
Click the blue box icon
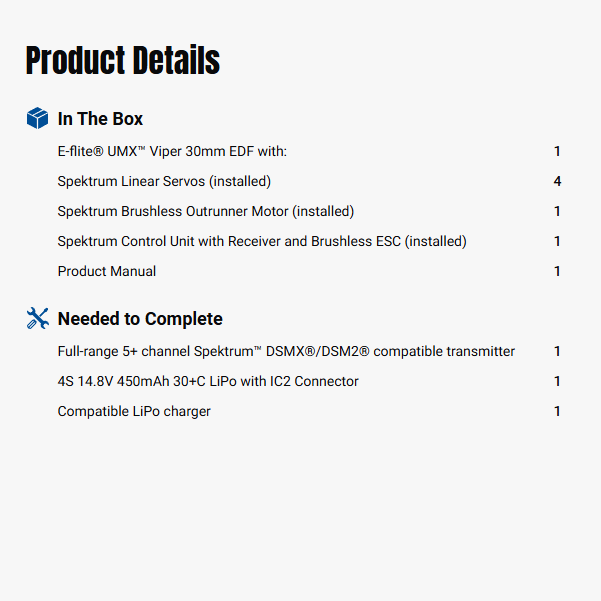pos(37,119)
